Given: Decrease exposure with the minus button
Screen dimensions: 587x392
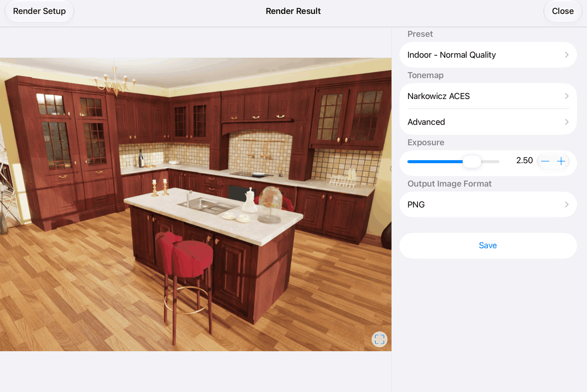Looking at the screenshot, I should coord(545,161).
